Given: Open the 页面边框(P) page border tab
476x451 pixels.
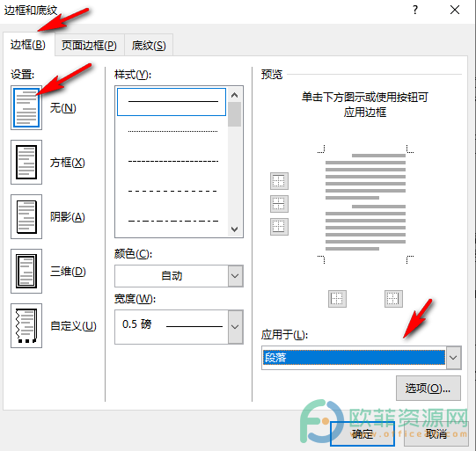Looking at the screenshot, I should point(89,45).
